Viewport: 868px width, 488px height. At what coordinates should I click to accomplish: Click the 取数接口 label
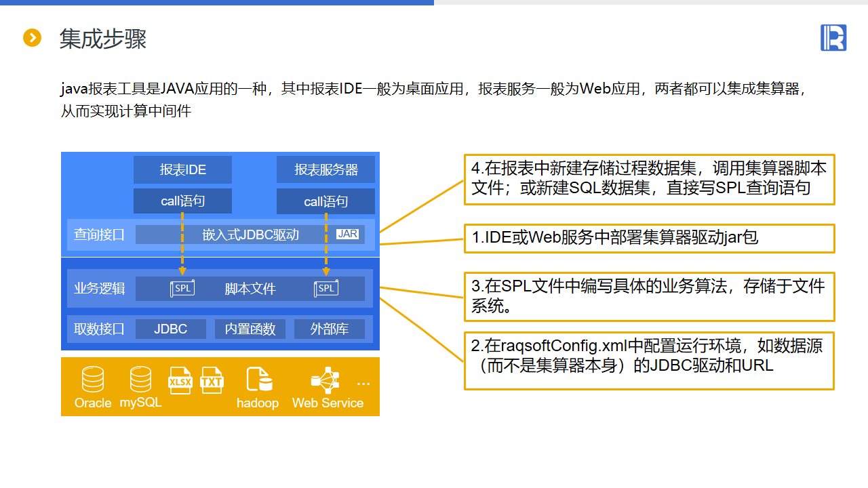(100, 329)
